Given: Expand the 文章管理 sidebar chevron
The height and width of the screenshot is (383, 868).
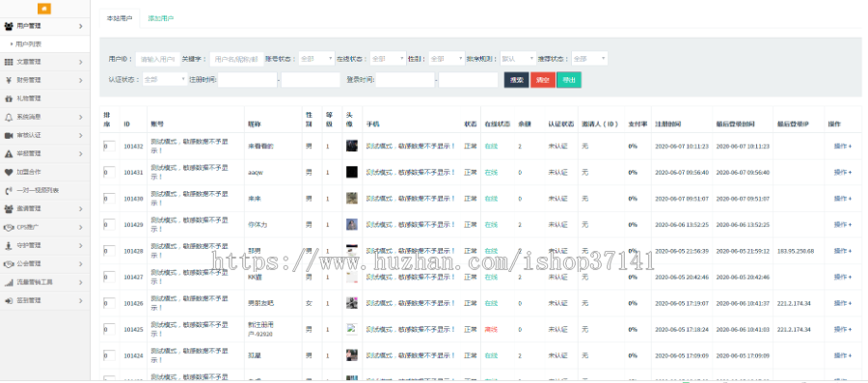Looking at the screenshot, I should coord(81,62).
